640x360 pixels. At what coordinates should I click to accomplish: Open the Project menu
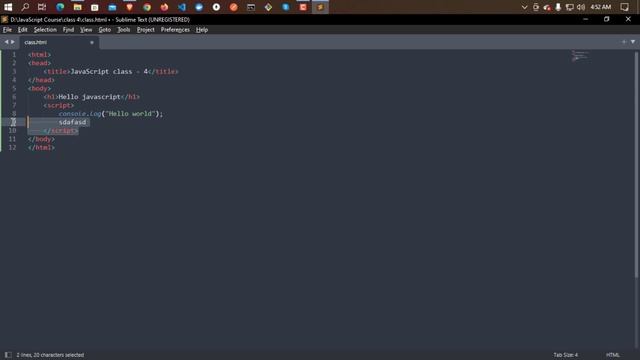pos(146,30)
